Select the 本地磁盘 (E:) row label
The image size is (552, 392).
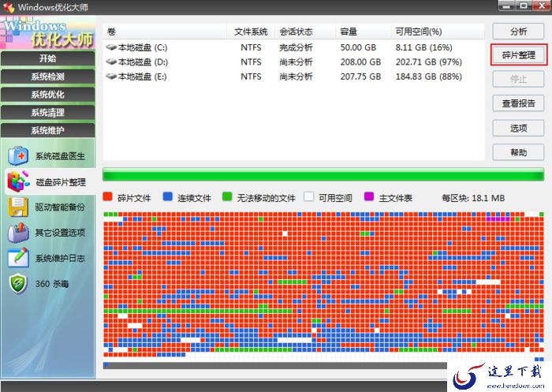143,77
